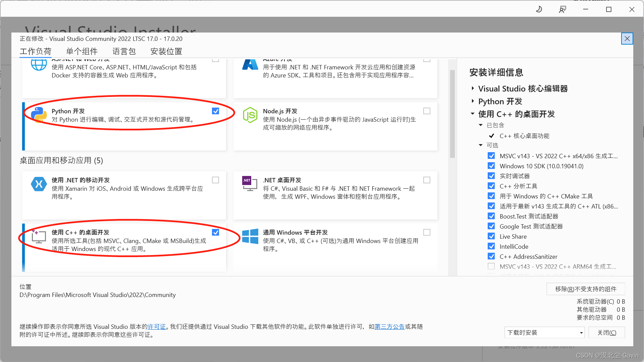Click the Node.js workload icon
The width and height of the screenshot is (644, 362).
click(250, 115)
